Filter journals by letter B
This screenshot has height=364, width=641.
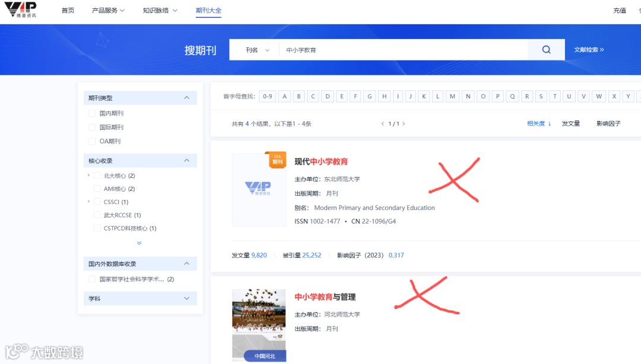299,97
